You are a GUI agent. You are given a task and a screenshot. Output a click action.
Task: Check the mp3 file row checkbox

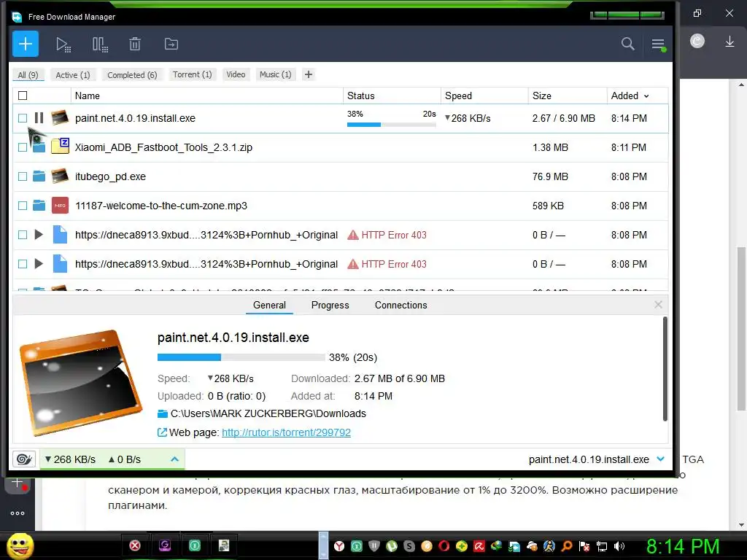coord(23,205)
